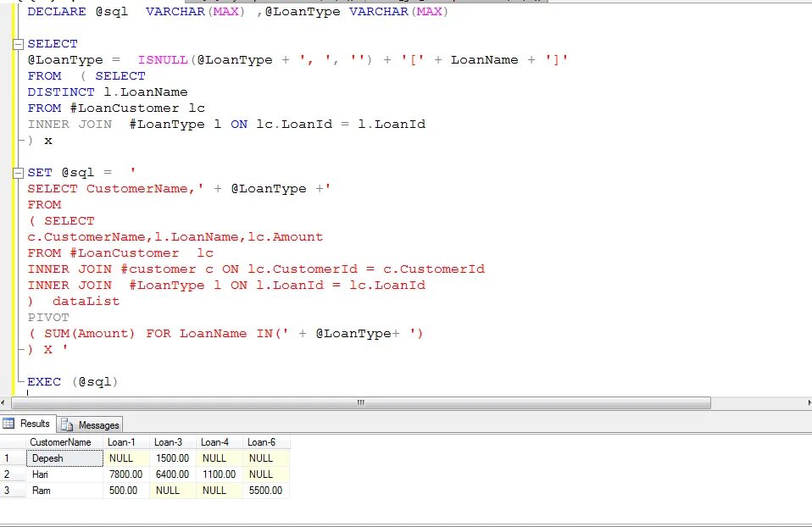Select the CustomerName column header
Viewport: 812px width, 527px height.
[64, 442]
